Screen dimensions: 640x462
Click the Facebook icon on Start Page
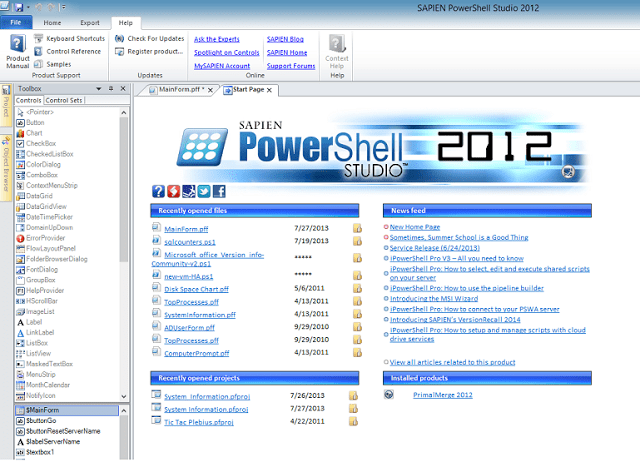pos(219,191)
